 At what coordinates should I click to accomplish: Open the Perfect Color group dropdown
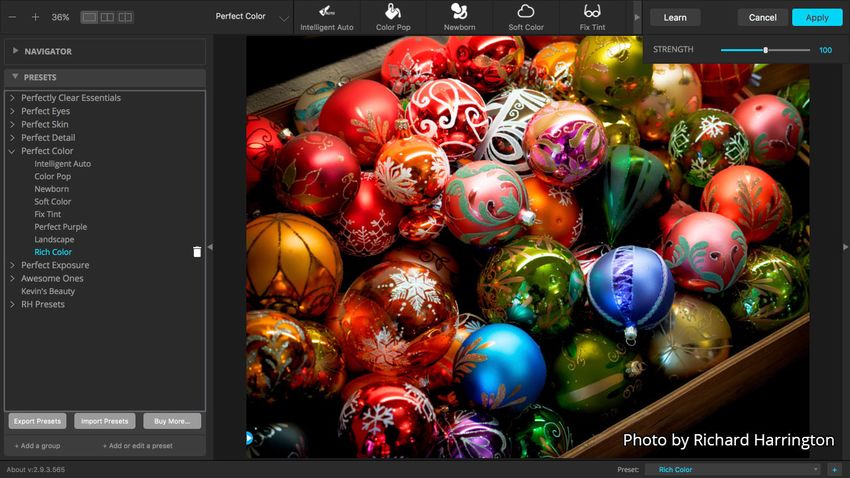pyautogui.click(x=252, y=17)
